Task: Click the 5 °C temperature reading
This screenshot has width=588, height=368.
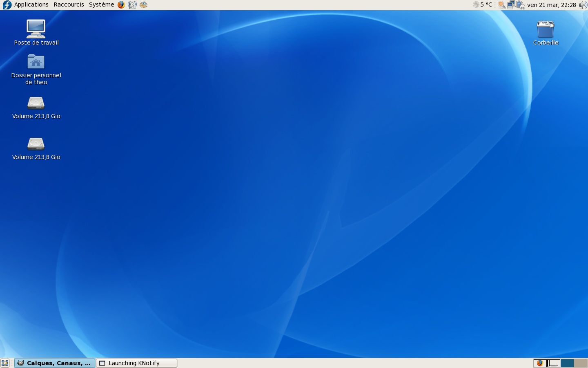Action: (x=486, y=5)
